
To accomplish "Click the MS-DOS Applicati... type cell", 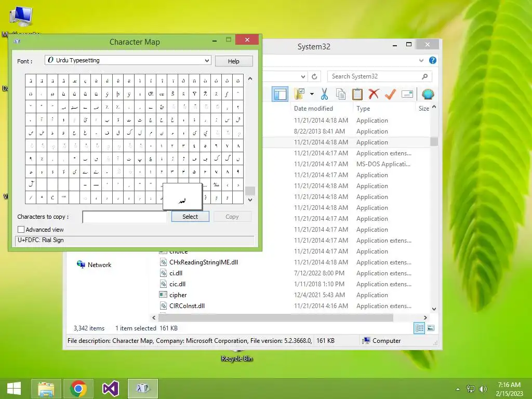I will pos(383,164).
